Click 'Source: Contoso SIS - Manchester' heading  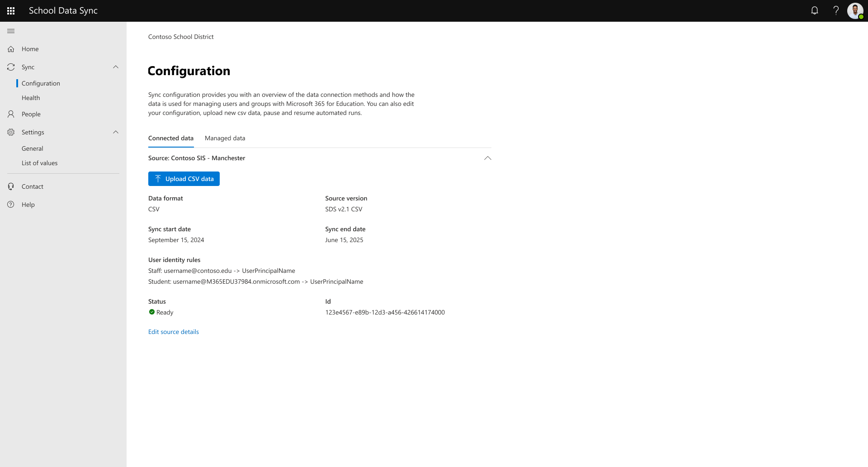coord(197,158)
